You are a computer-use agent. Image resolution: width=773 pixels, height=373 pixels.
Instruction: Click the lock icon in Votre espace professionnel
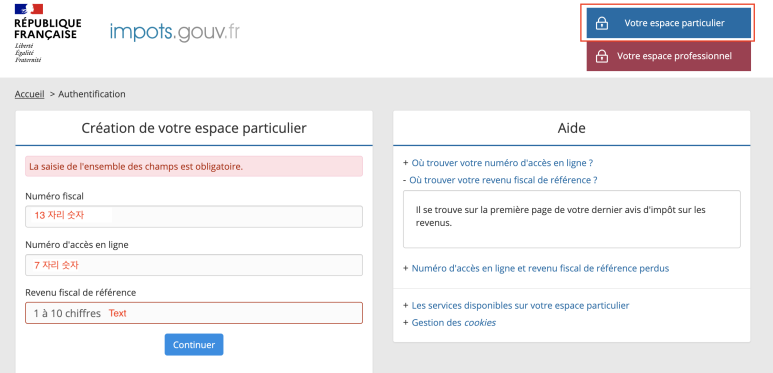pos(601,56)
